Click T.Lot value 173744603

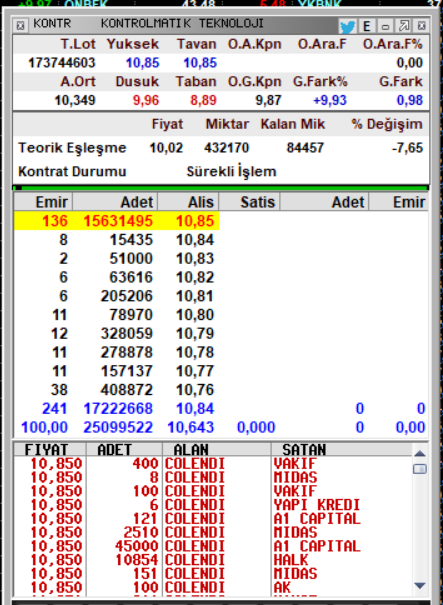(62, 63)
